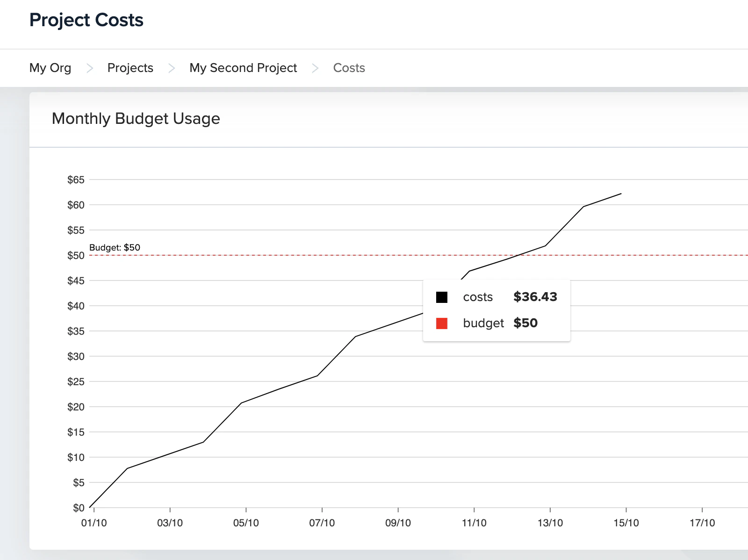Click the Monthly Budget Usage heading

pos(136,119)
